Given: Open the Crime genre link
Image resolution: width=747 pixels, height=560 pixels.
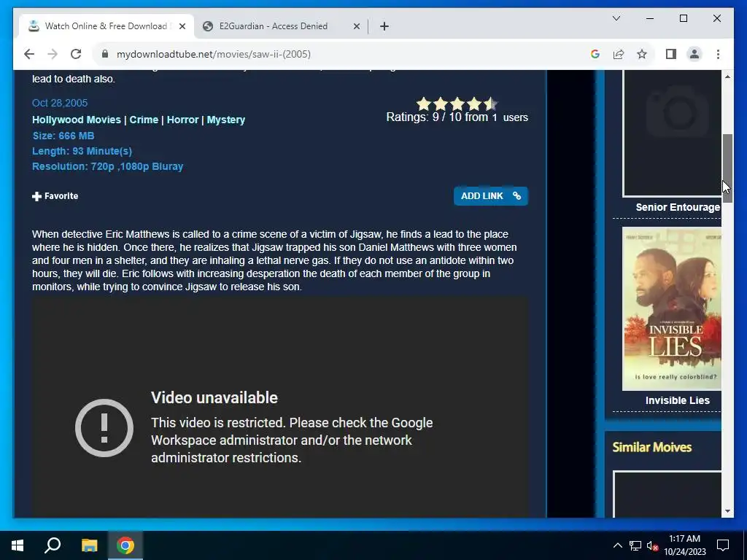Looking at the screenshot, I should tap(144, 120).
